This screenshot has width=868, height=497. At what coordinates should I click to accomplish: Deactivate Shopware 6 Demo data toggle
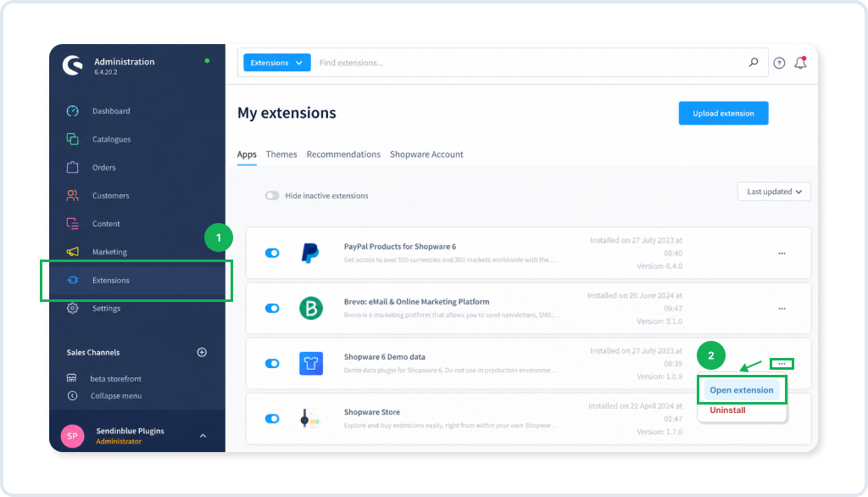point(272,364)
